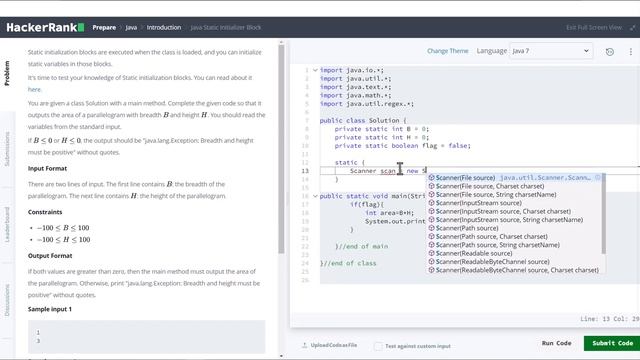Select Scanner(ReadableByteChannel source) suggestion
Screen dimensions: 640x360
coord(515,262)
